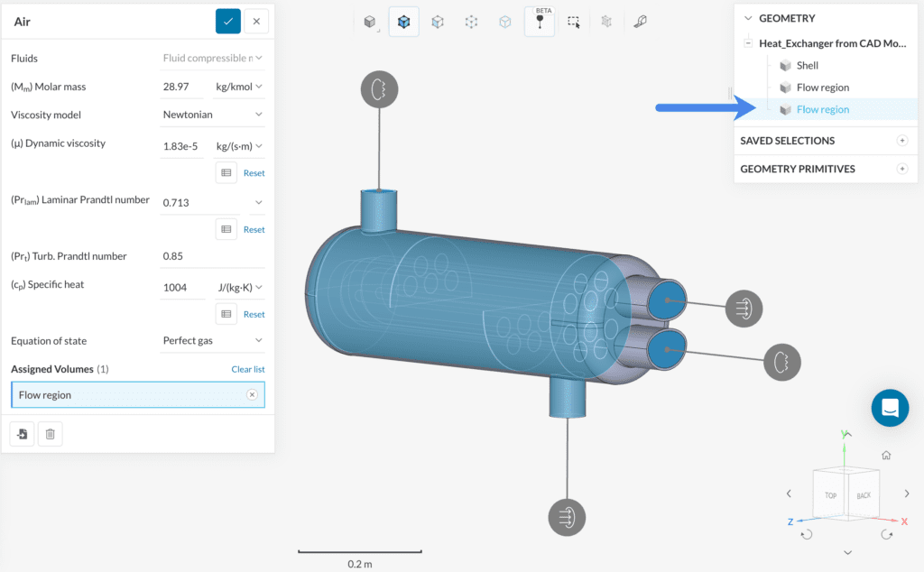Open the chat bubble in bottom right
Screen dimensions: 924x572
pyautogui.click(x=890, y=408)
